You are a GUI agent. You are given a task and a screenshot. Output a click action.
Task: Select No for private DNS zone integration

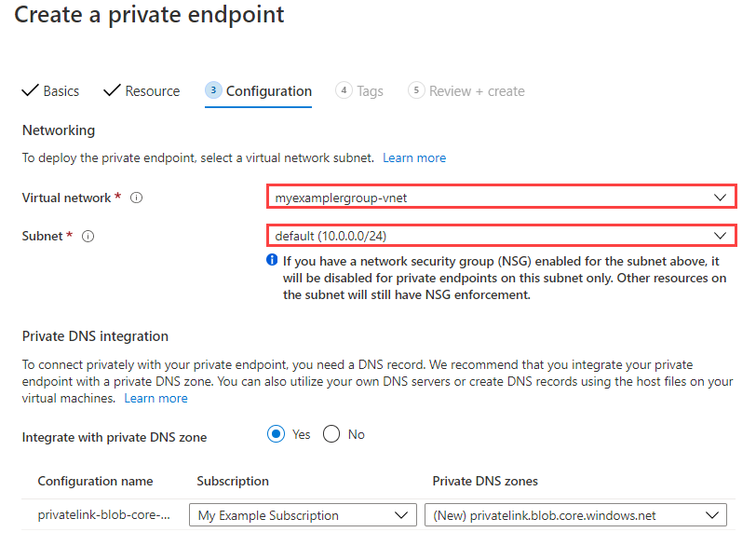(x=331, y=433)
